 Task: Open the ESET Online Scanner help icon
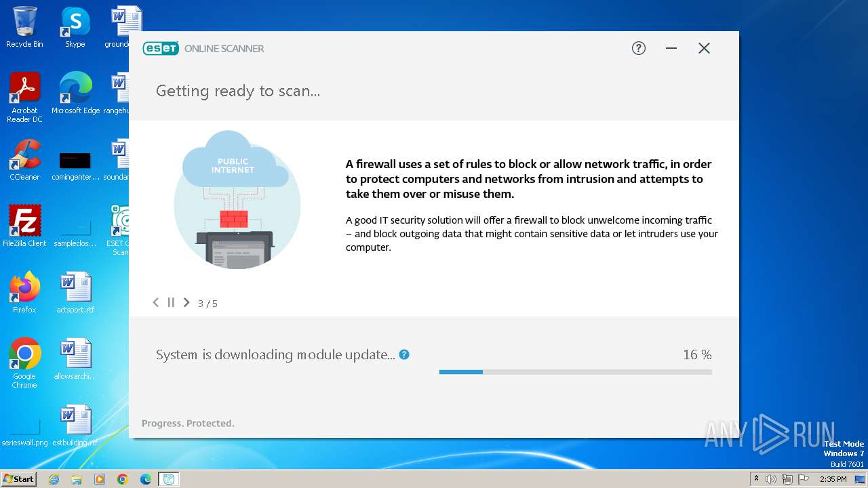coord(638,48)
